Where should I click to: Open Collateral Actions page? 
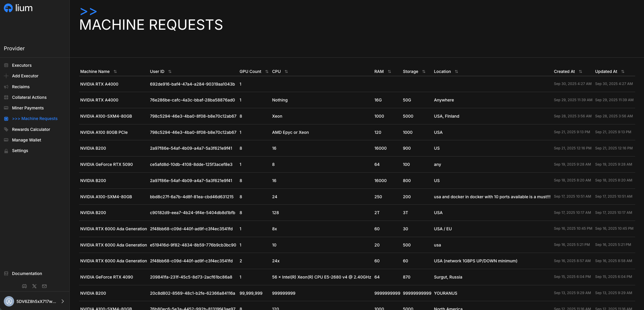pyautogui.click(x=29, y=97)
